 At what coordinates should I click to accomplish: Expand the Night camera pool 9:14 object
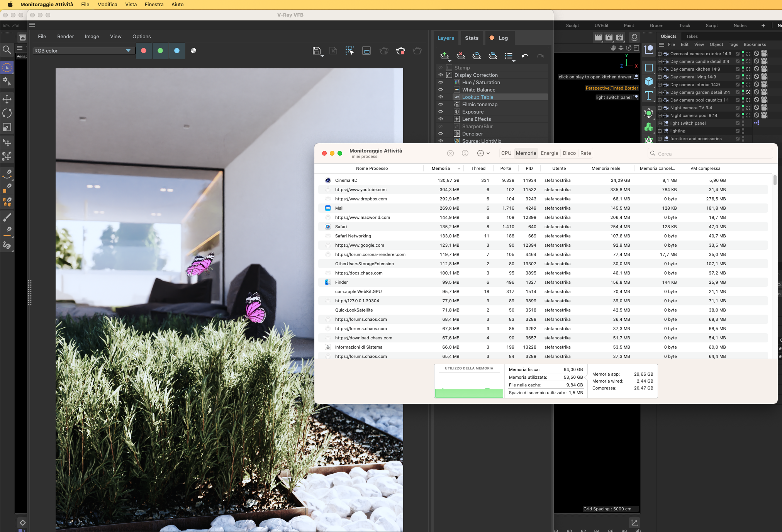pos(660,115)
